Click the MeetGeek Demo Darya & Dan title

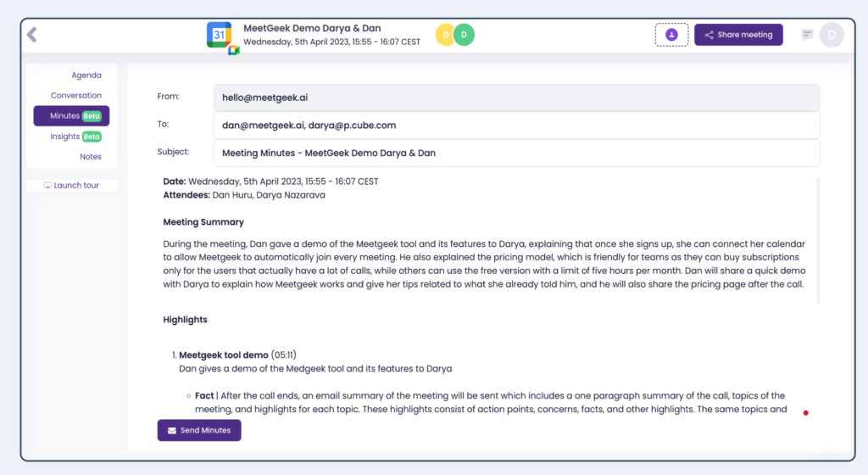click(312, 28)
